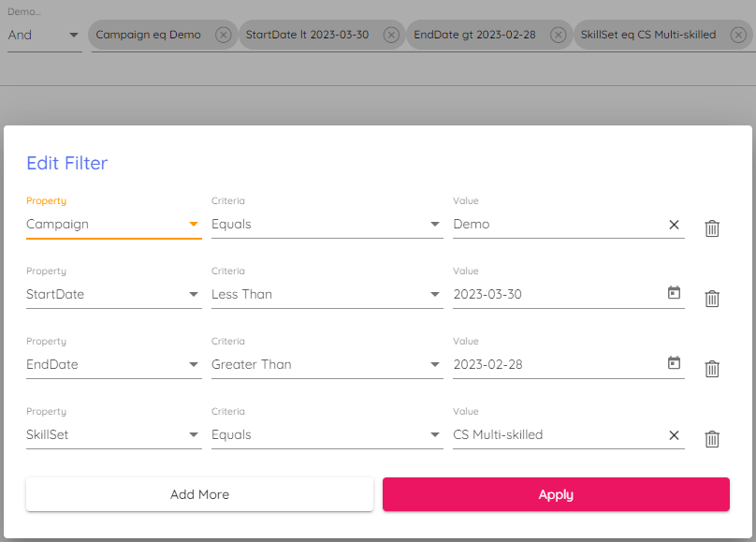The width and height of the screenshot is (756, 542).
Task: Delete the Campaign filter row trash icon
Action: pos(712,228)
